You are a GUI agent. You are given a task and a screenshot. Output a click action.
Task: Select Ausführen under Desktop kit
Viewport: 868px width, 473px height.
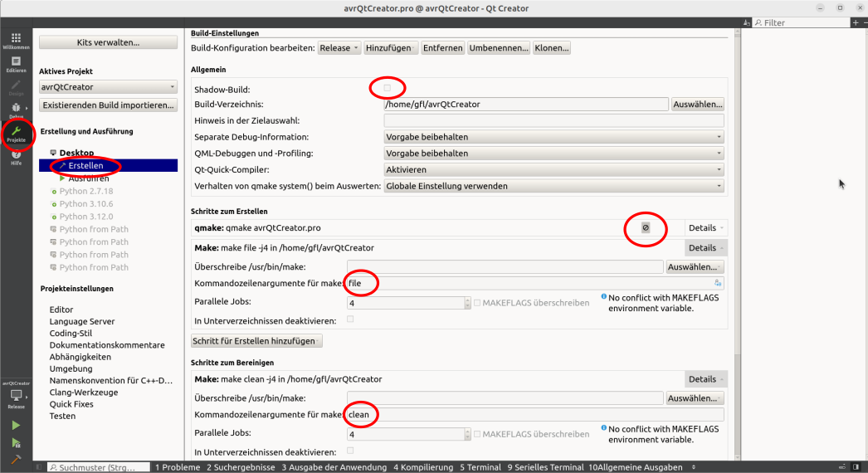pos(89,178)
